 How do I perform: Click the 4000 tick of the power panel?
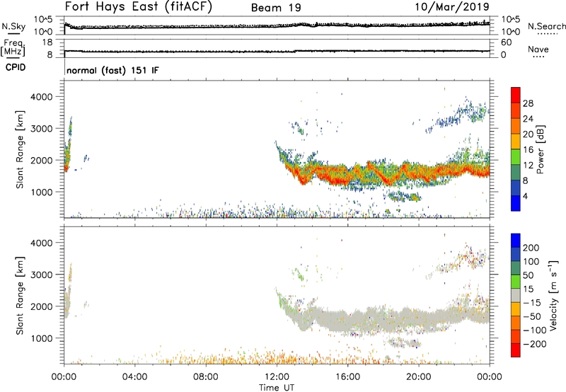[x=42, y=97]
